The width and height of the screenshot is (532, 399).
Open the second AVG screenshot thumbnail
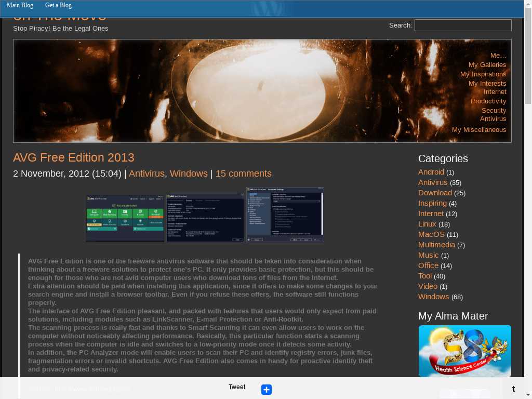(x=205, y=218)
